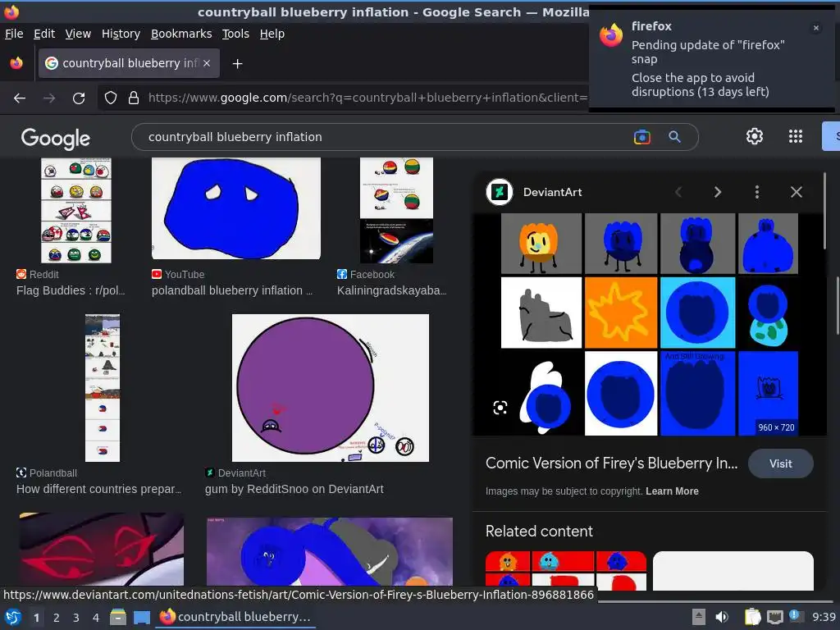
Task: Close the DeviantArt image preview panel
Action: pyautogui.click(x=797, y=192)
